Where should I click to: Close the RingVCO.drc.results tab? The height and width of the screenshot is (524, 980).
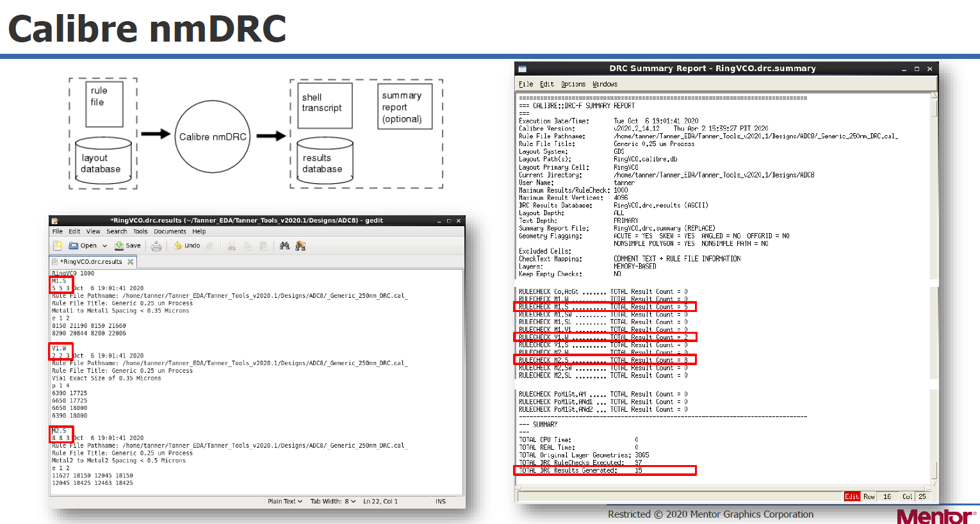click(131, 261)
